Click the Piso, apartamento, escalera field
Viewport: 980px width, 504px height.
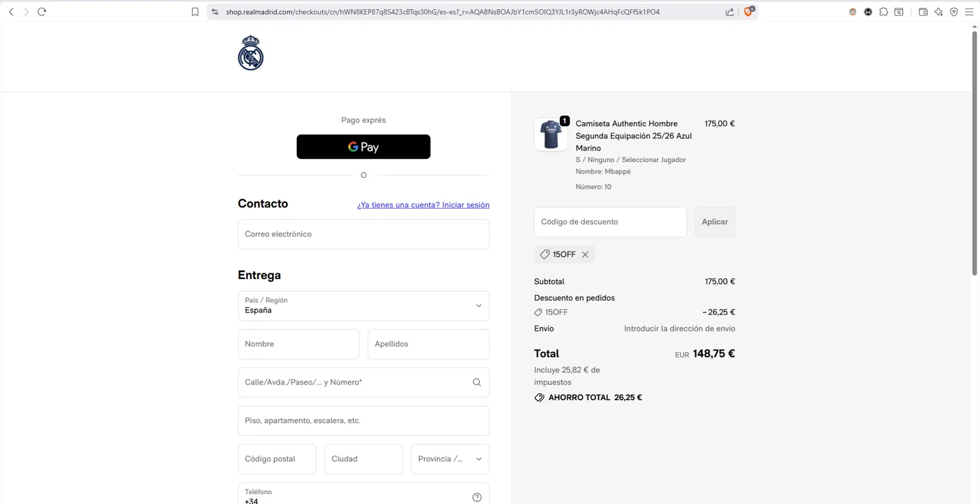pyautogui.click(x=363, y=420)
